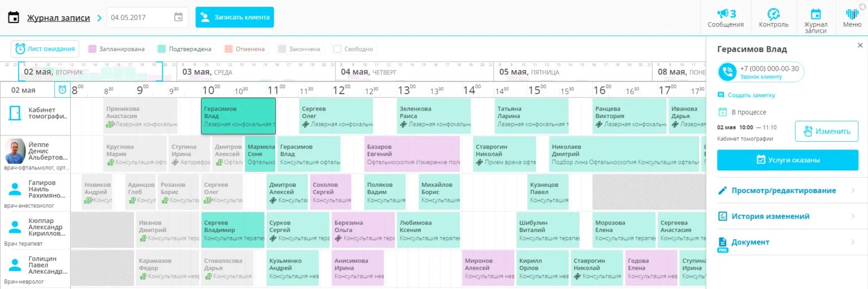
Task: Open Сергеев Владимир appointment
Action: (233, 230)
